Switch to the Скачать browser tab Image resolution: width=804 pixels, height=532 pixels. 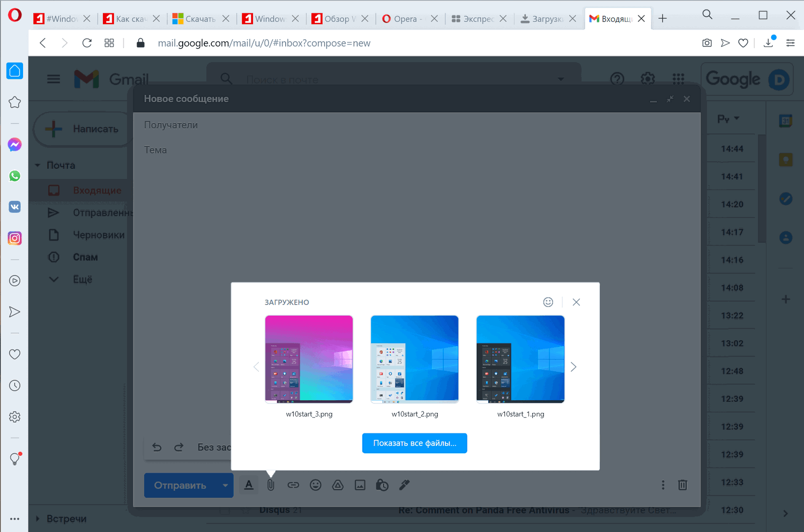tap(201, 19)
